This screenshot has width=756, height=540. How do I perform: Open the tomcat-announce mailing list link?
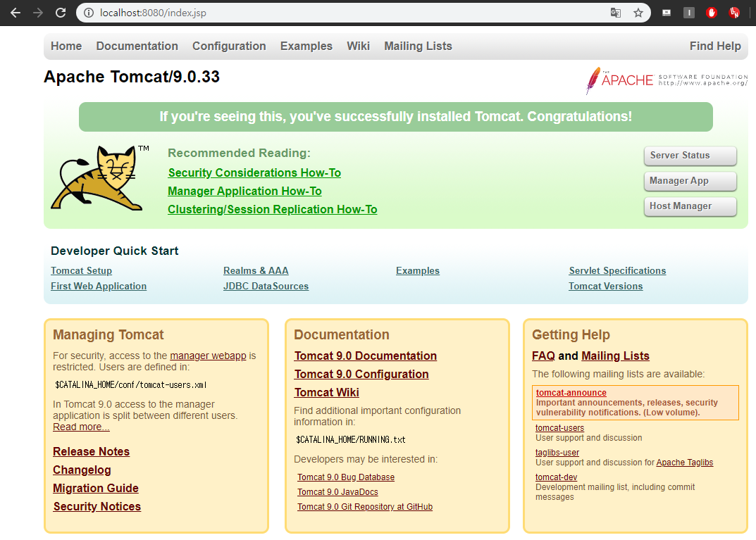(x=571, y=393)
